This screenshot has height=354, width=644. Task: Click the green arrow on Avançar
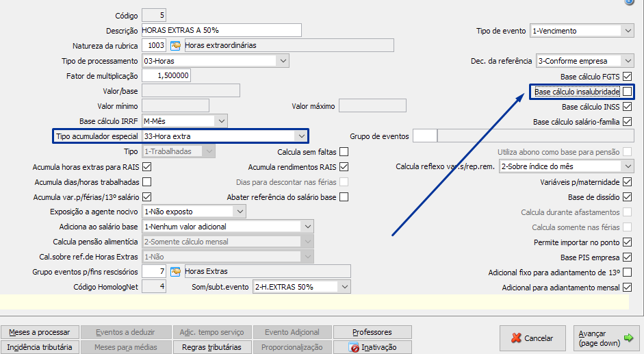click(628, 338)
